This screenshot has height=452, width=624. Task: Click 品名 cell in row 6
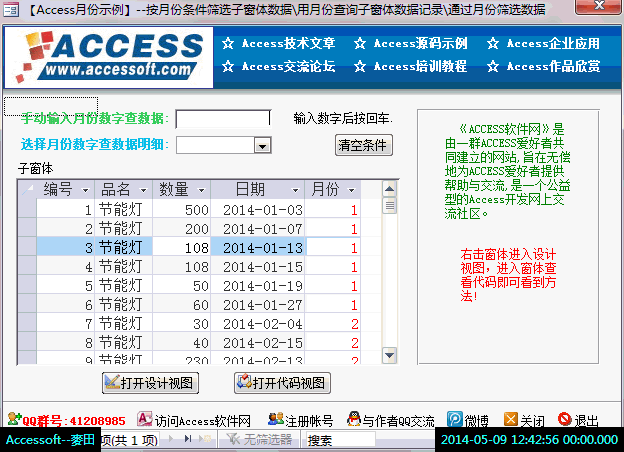(x=123, y=304)
